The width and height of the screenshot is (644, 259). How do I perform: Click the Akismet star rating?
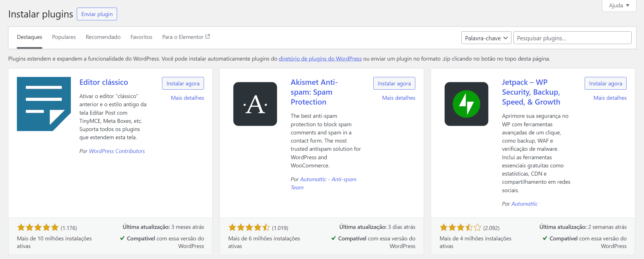(249, 227)
